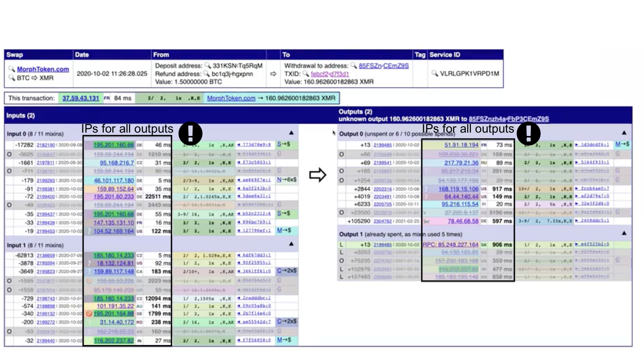The image size is (644, 355).
Task: Click search icon before deposit address 331KSN
Action: click(x=208, y=65)
